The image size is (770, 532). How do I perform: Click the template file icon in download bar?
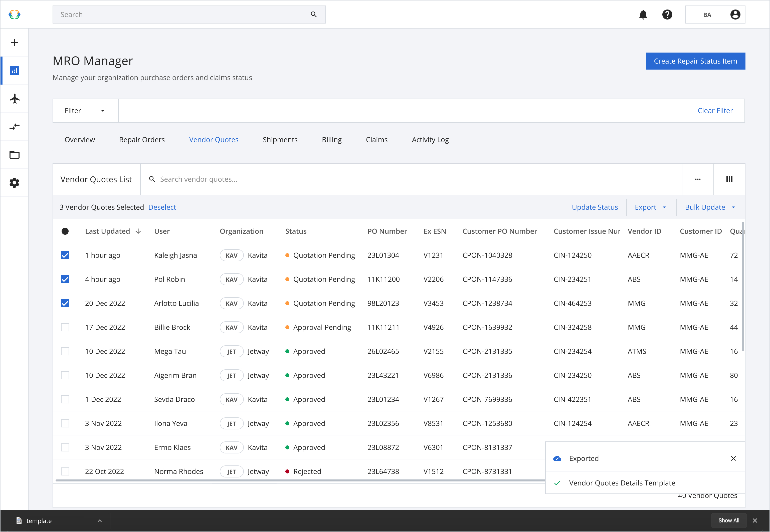(19, 521)
